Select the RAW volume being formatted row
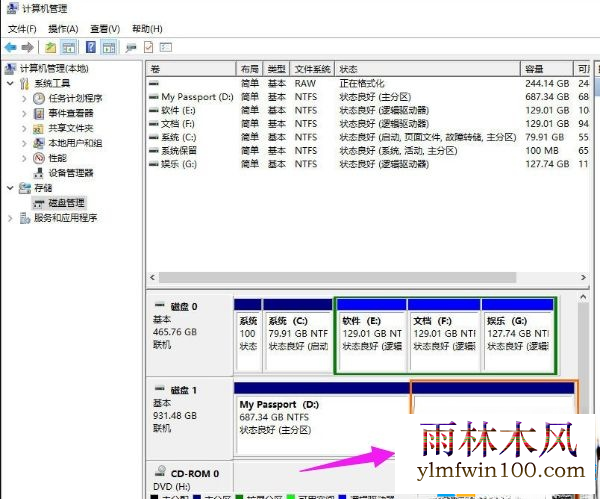 [368, 83]
